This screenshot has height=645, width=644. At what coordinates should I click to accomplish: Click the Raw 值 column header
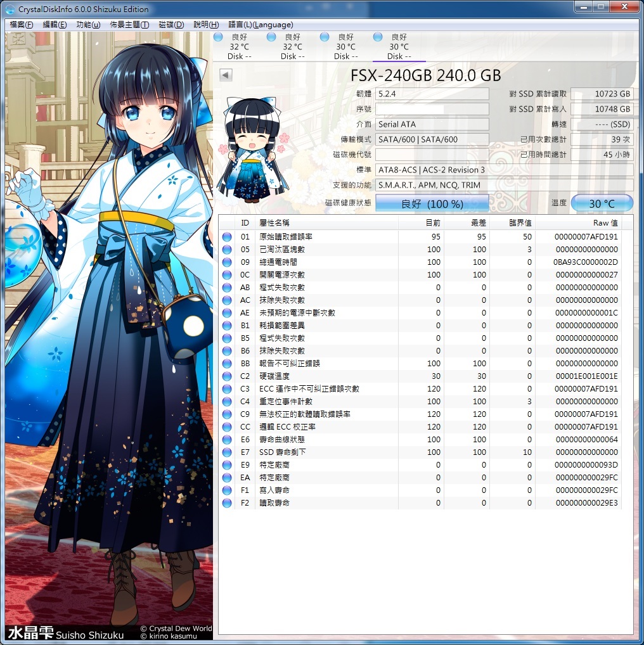578,223
